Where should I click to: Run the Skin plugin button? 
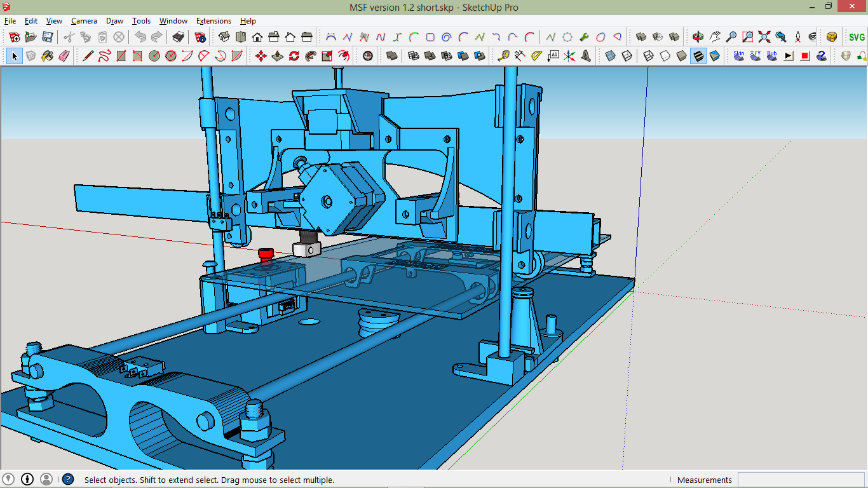pyautogui.click(x=738, y=56)
